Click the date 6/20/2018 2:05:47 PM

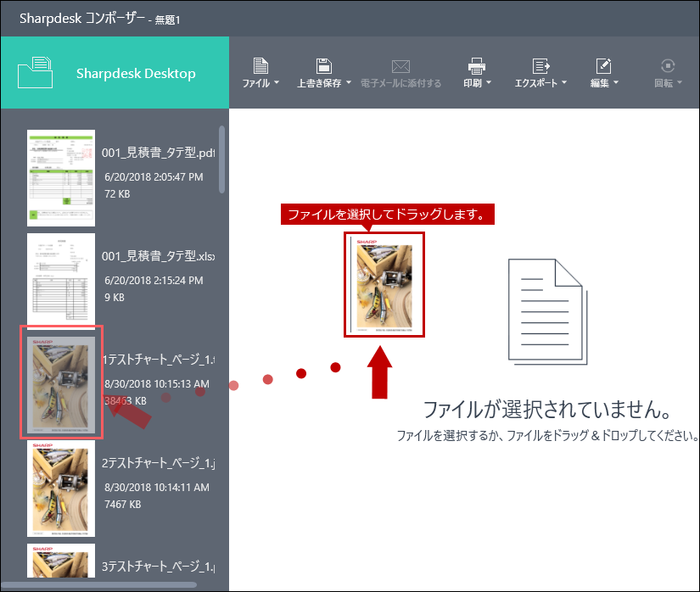point(154,177)
